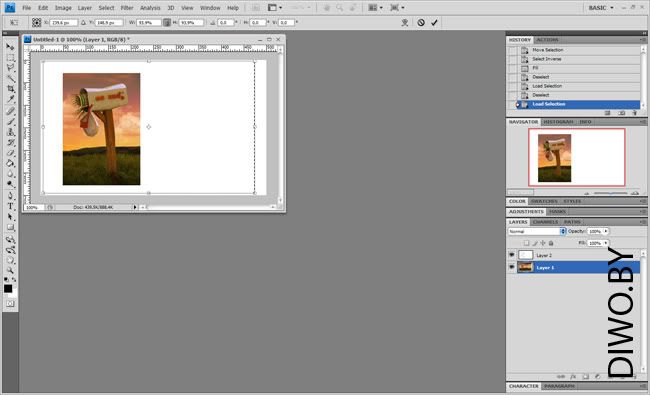Open the layer Fill slider arrow
This screenshot has width=650, height=395.
pos(606,243)
